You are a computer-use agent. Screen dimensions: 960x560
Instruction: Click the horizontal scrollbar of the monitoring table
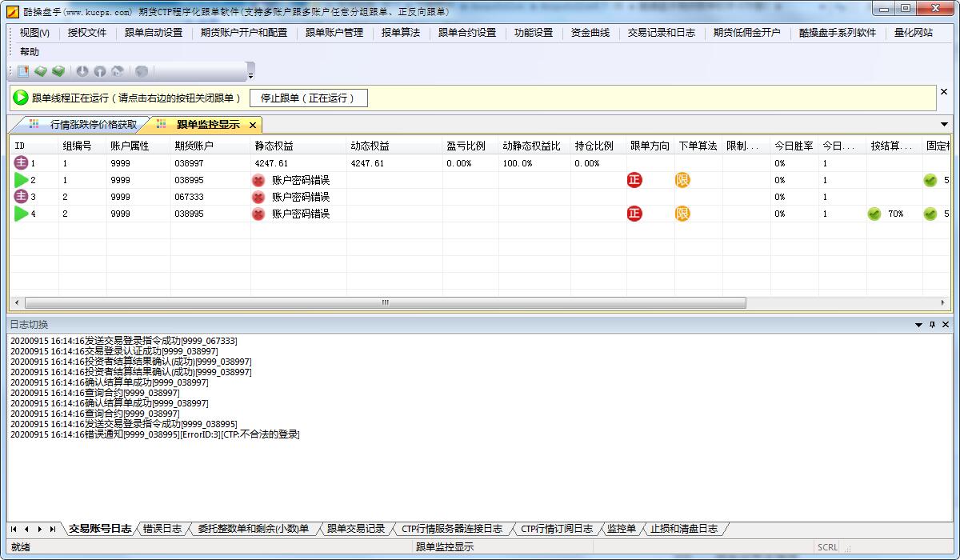(x=384, y=302)
